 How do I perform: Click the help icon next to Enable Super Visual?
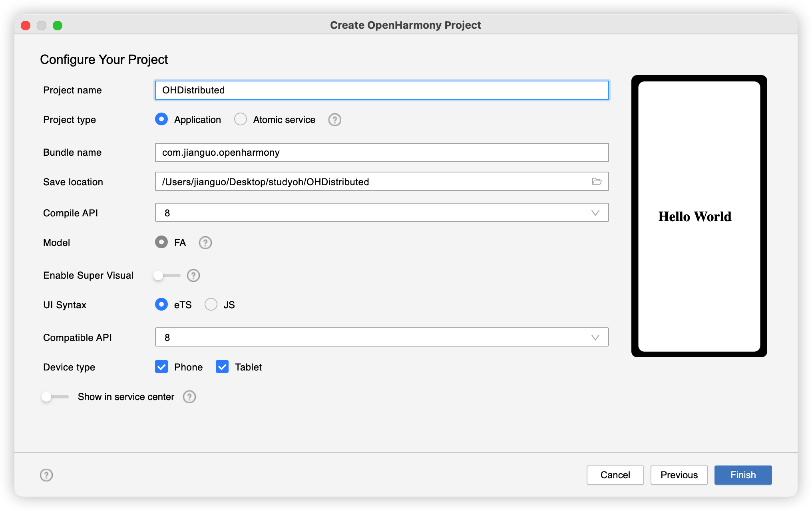(x=193, y=275)
